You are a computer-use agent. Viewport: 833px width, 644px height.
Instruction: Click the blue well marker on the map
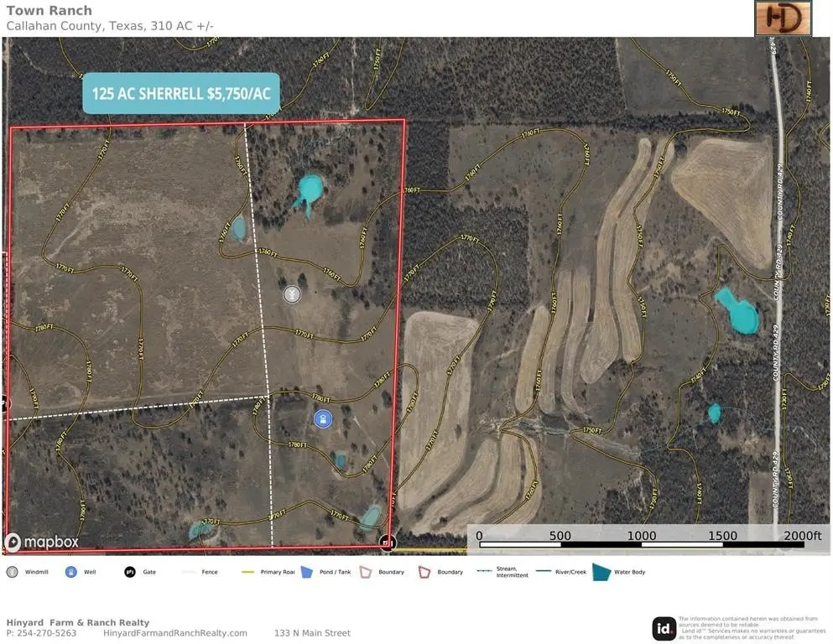click(322, 418)
